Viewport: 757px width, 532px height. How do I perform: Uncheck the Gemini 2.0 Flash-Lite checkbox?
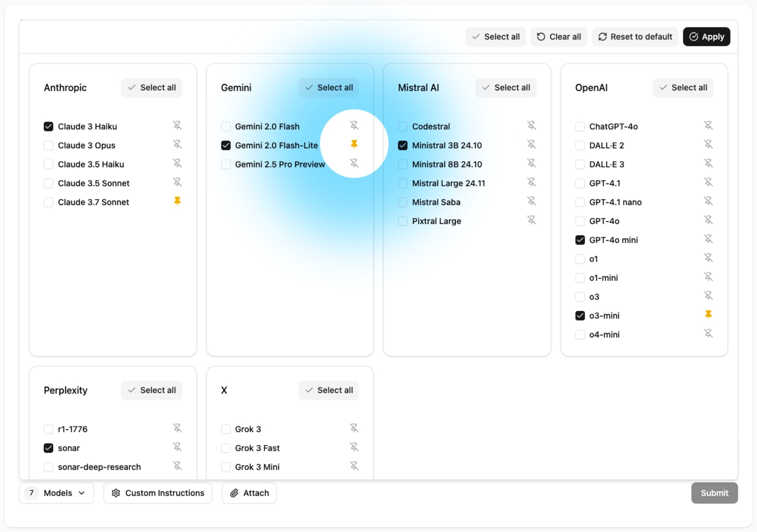pos(226,145)
